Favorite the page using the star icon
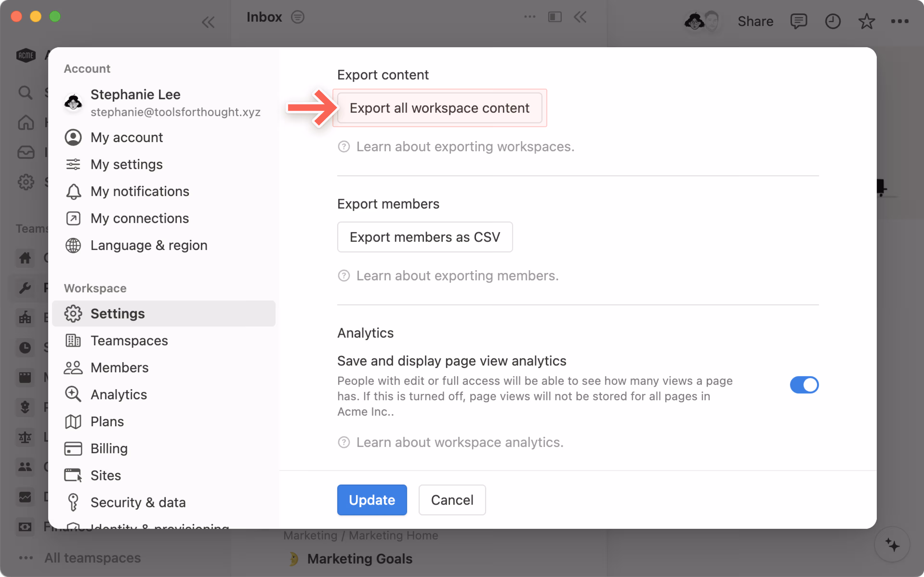Screen dimensions: 924x577 coord(866,21)
